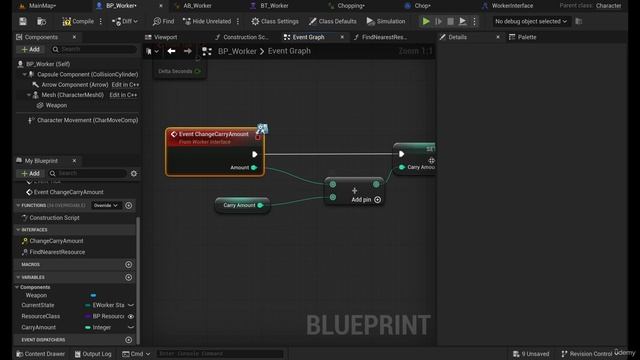Click the eject play button
Image resolution: width=640 pixels, height=360 pixels.
[462, 21]
